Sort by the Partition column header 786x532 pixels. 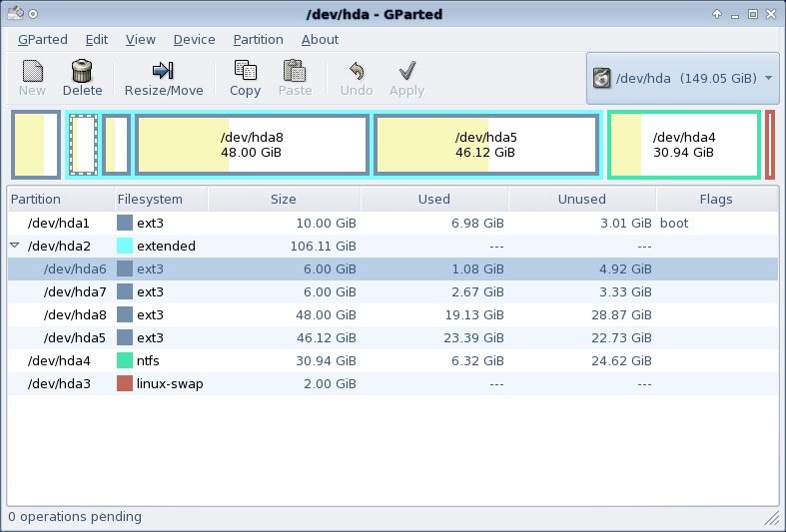(x=60, y=200)
